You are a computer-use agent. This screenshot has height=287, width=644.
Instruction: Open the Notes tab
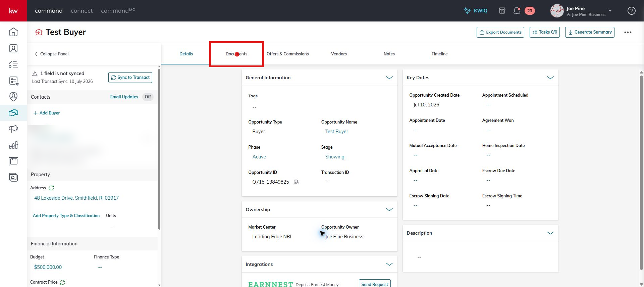[x=389, y=54]
